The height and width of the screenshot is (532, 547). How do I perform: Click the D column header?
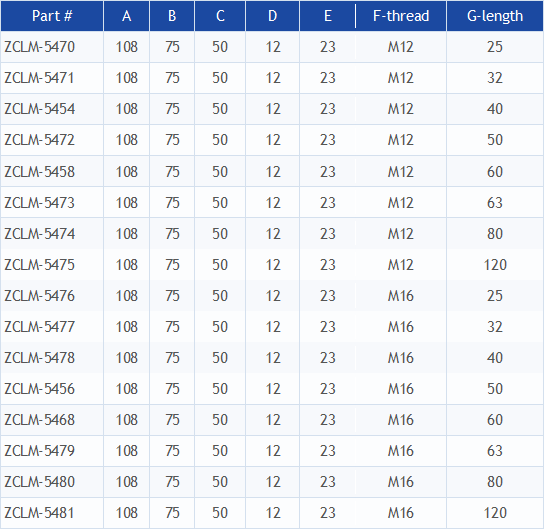click(272, 16)
